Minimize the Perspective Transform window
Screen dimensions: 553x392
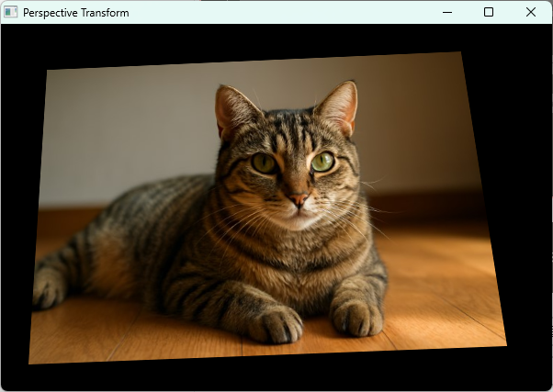tap(447, 12)
